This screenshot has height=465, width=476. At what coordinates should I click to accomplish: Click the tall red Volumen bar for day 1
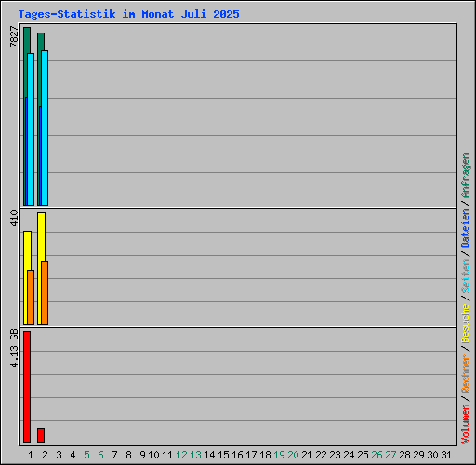(x=27, y=387)
